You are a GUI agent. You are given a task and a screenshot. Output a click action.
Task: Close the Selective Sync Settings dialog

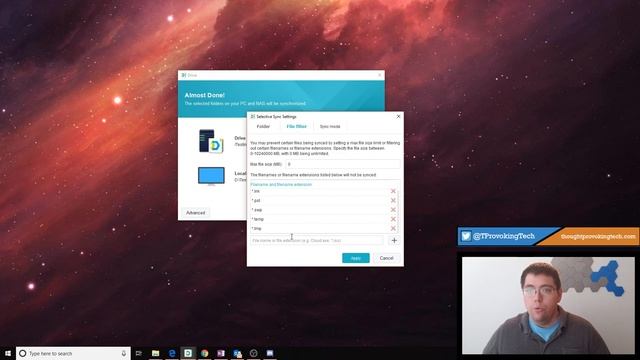coord(398,116)
